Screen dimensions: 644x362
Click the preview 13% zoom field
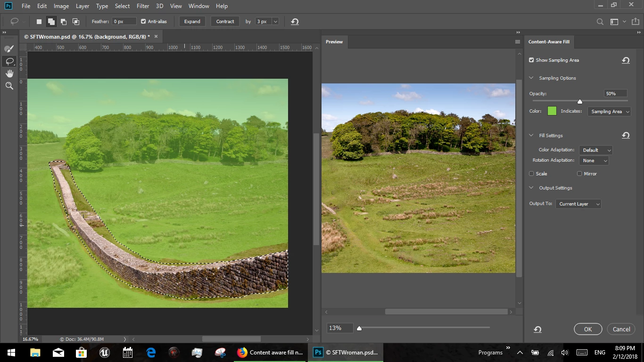point(340,328)
